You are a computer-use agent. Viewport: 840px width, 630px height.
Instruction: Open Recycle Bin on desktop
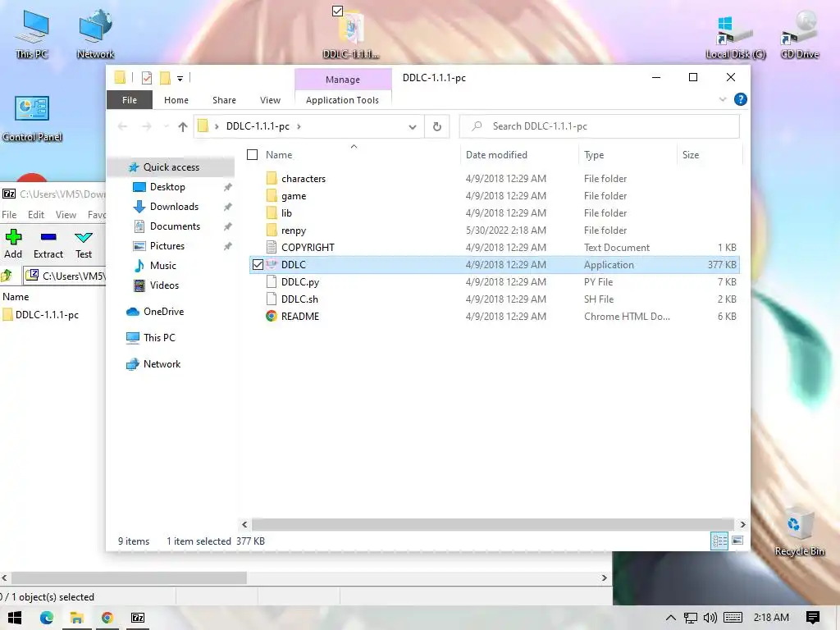pos(799,531)
